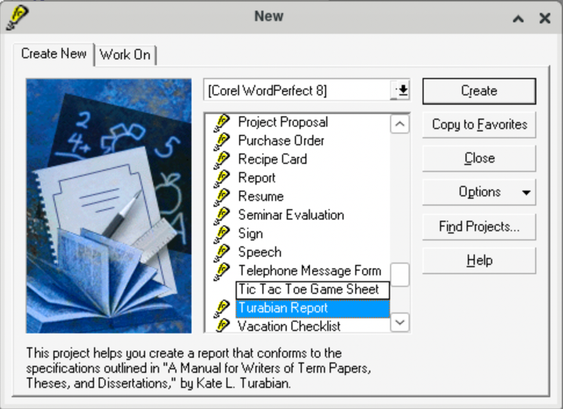Click the PerfectExpert icon beside Project Proposal
Screen dimensions: 563x409
point(221,123)
